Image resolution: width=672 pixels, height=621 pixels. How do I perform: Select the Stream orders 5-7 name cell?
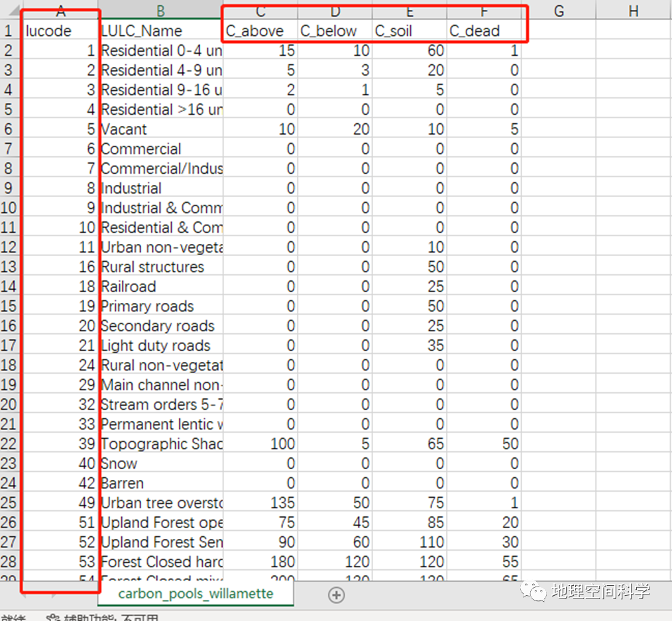pyautogui.click(x=161, y=404)
